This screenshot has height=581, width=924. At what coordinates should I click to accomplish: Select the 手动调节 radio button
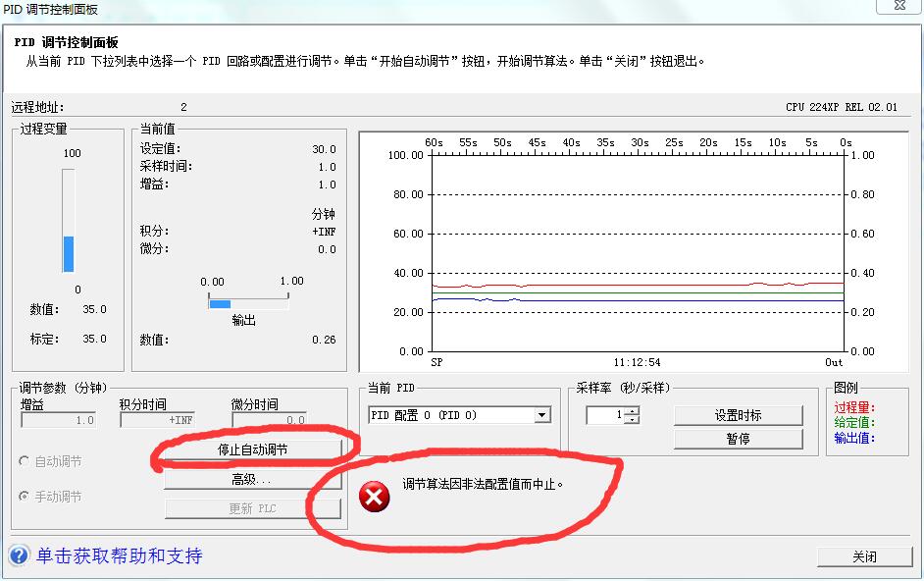coord(25,496)
